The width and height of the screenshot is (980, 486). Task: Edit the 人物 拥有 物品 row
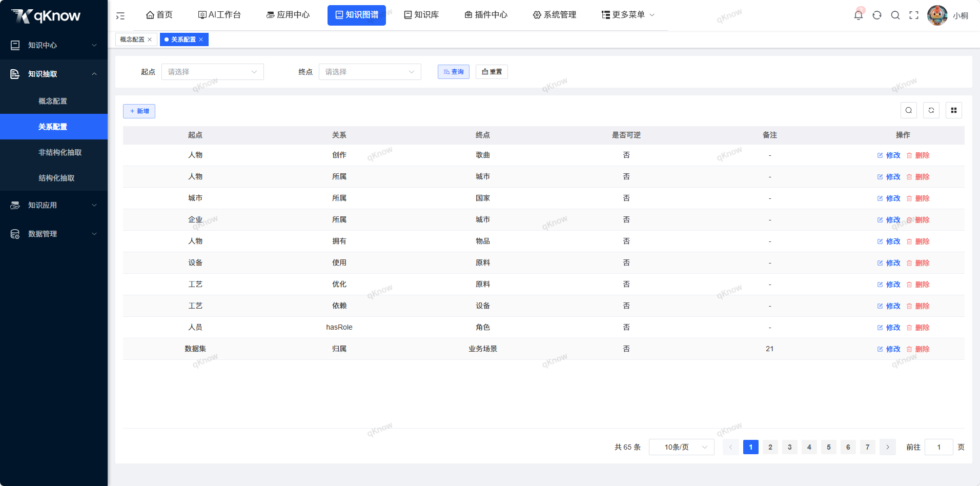point(889,241)
